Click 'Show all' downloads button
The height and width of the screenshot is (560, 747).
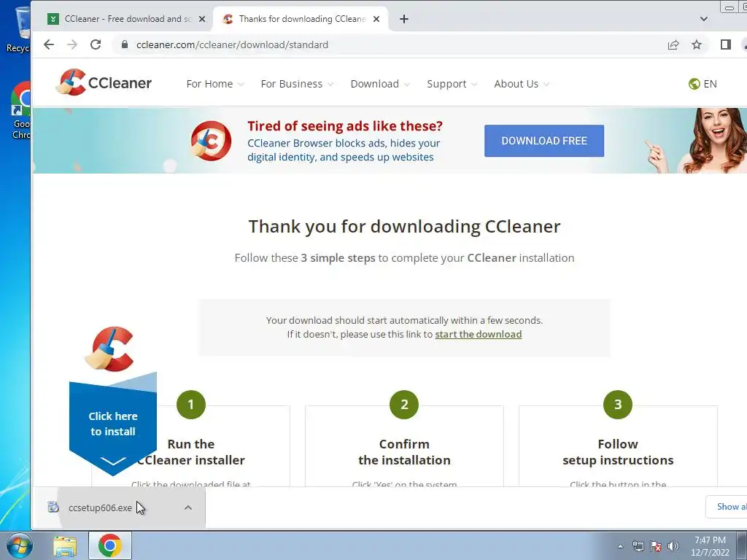[x=727, y=507]
